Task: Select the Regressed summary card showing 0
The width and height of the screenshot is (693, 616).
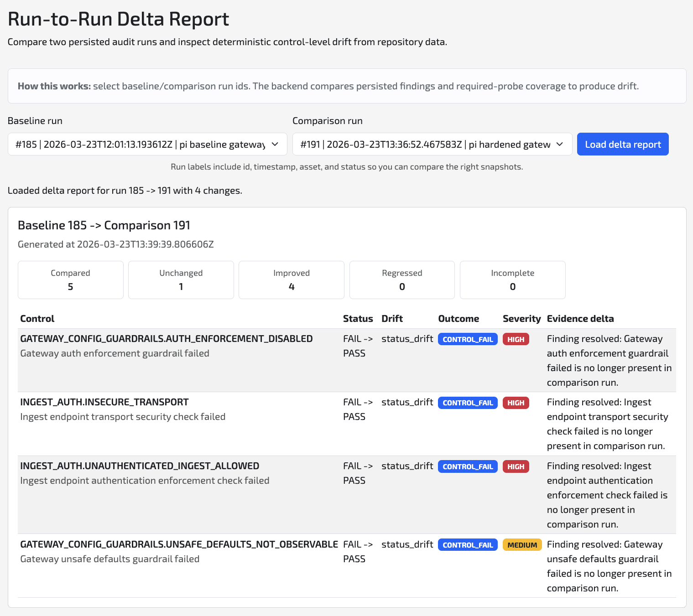Action: tap(401, 280)
